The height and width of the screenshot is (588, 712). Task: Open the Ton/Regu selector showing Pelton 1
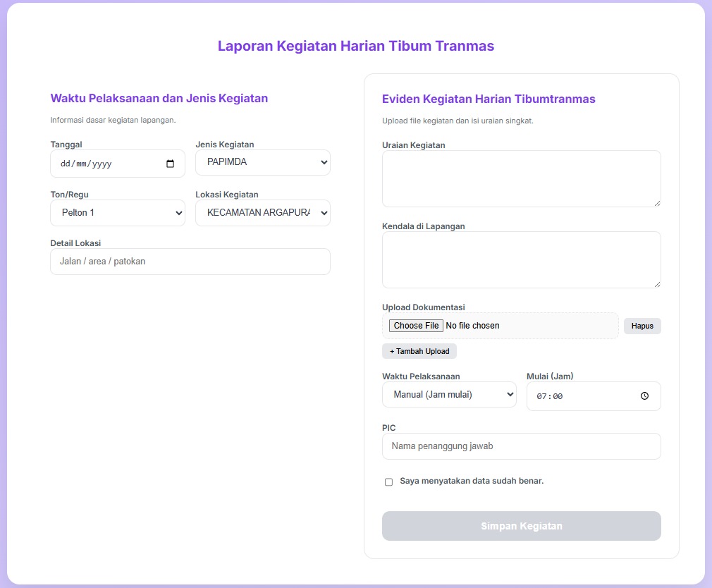click(117, 212)
